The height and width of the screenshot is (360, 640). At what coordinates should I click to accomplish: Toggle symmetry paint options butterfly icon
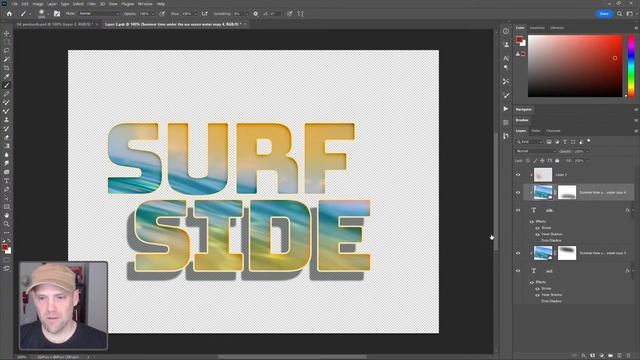(301, 13)
